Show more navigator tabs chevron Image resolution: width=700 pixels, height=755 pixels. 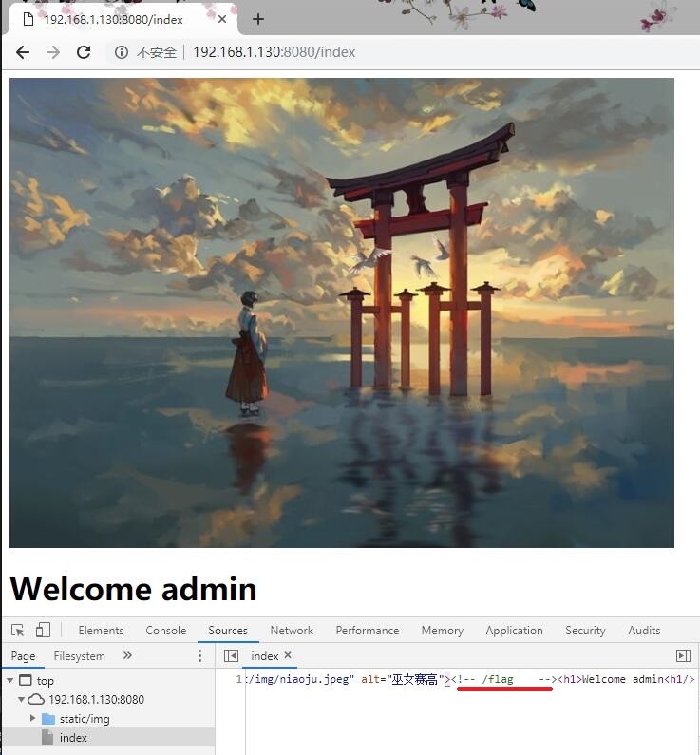click(x=127, y=655)
